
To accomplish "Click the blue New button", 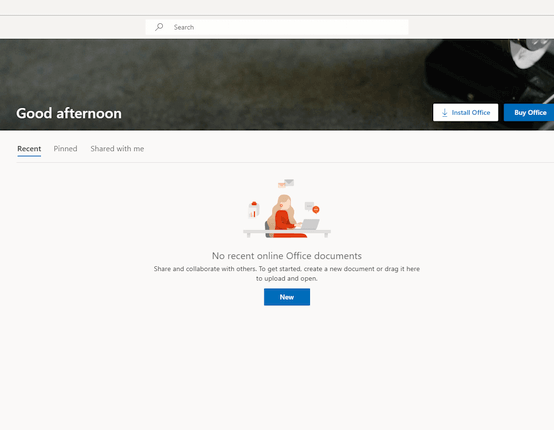I will click(x=287, y=297).
